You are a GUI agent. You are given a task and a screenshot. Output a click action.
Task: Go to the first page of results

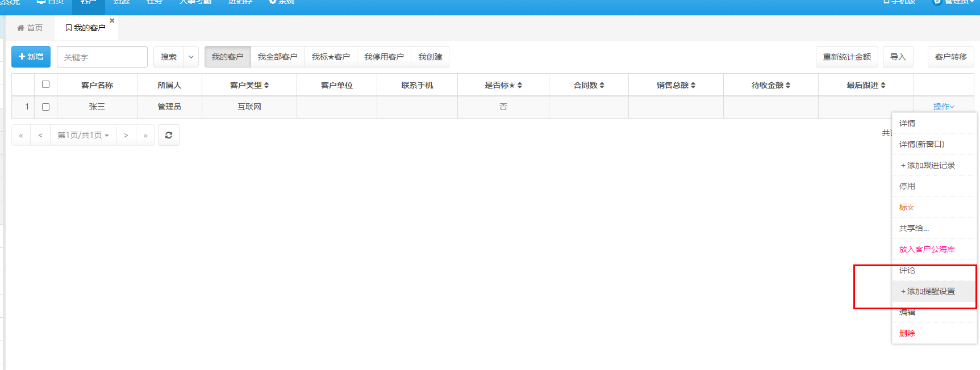click(x=21, y=135)
